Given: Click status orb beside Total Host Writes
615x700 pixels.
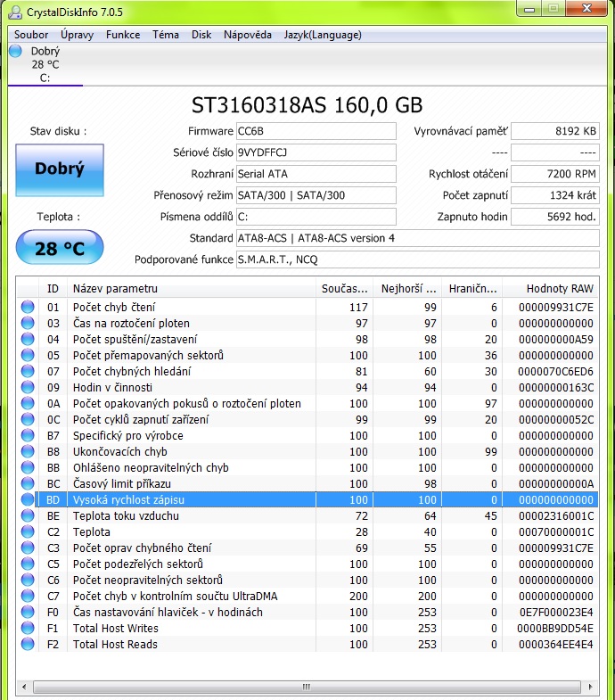Looking at the screenshot, I should click(28, 629).
